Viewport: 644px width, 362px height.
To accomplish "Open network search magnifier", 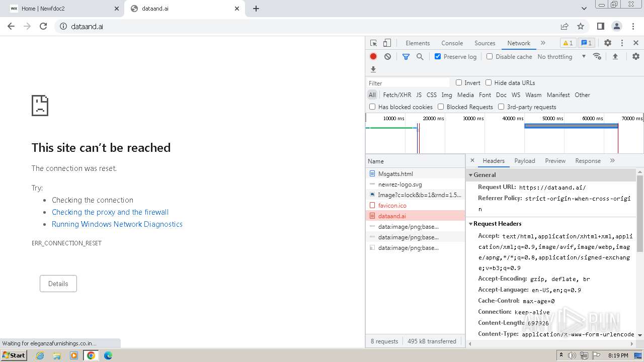I will (x=420, y=57).
